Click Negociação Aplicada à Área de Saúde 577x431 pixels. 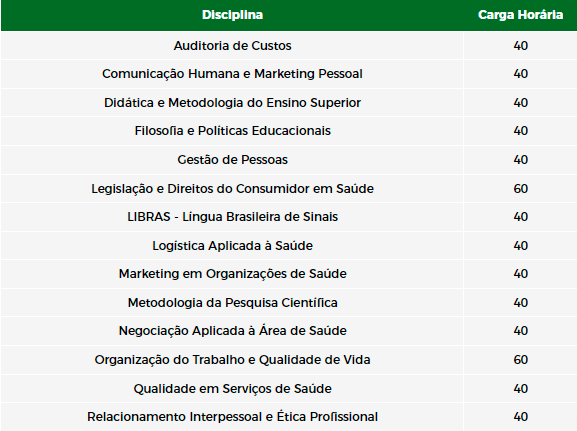pos(232,331)
